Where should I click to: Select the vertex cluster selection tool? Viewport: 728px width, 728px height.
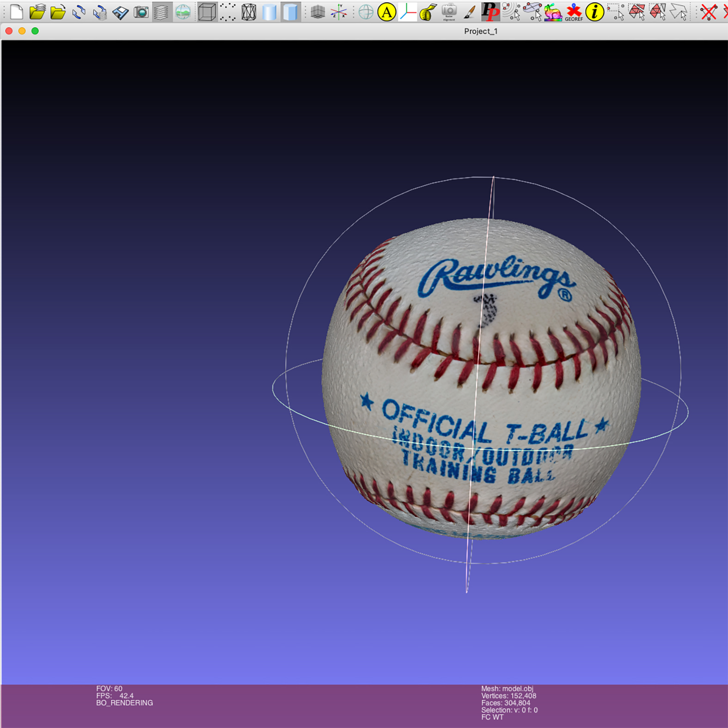tap(532, 12)
